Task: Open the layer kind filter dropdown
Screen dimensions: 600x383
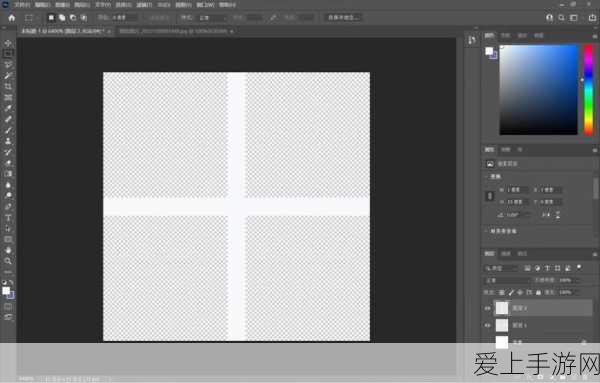Action: [x=501, y=268]
